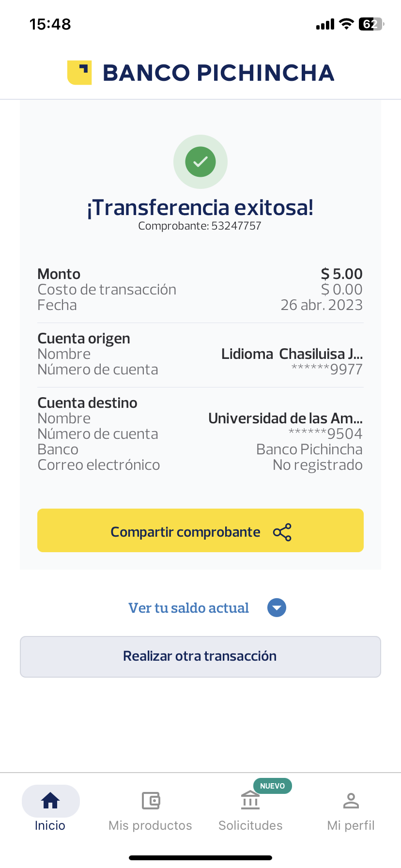
Task: Tap the truncated Universidad de las Am... name
Action: pyautogui.click(x=285, y=418)
